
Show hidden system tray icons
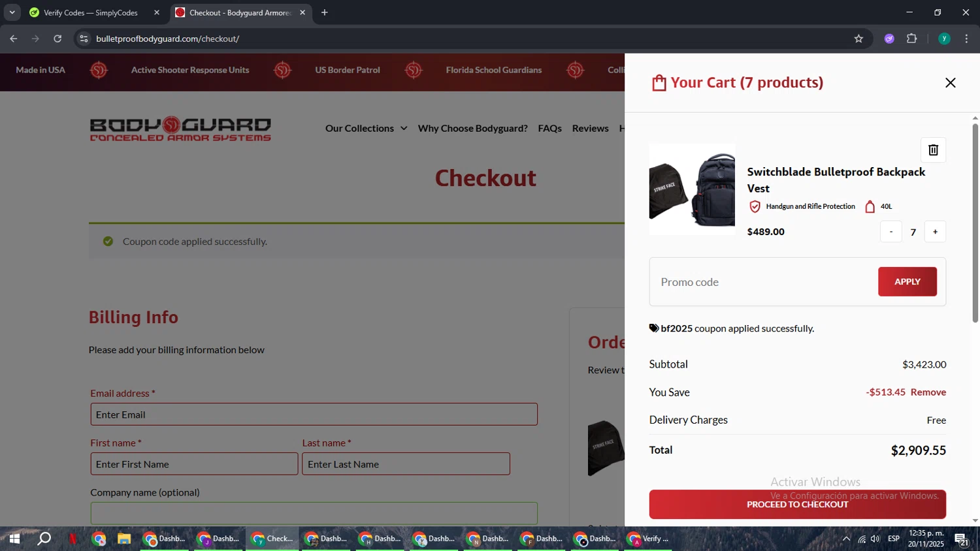pyautogui.click(x=846, y=539)
